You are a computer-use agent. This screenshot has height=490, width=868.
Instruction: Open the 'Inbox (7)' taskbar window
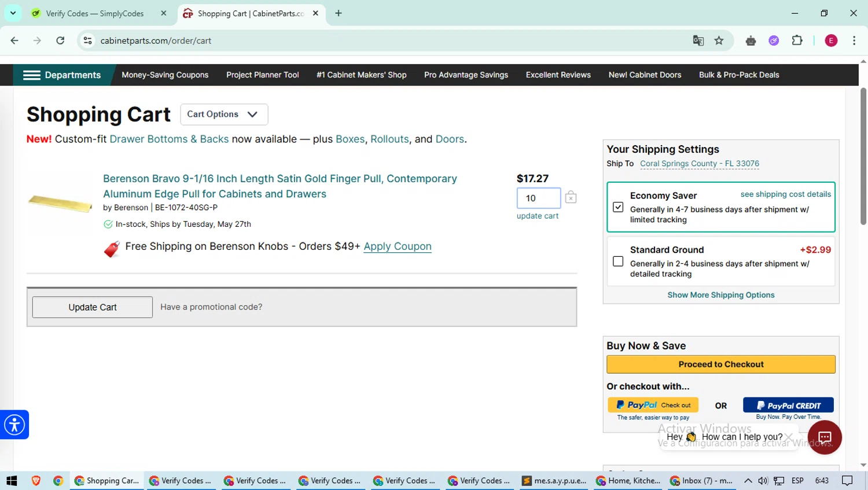(701, 481)
